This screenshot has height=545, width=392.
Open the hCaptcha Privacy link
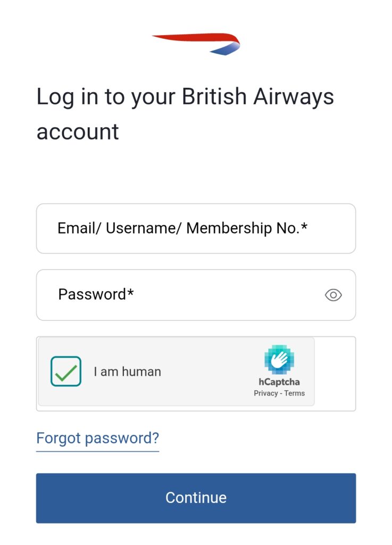(x=265, y=393)
